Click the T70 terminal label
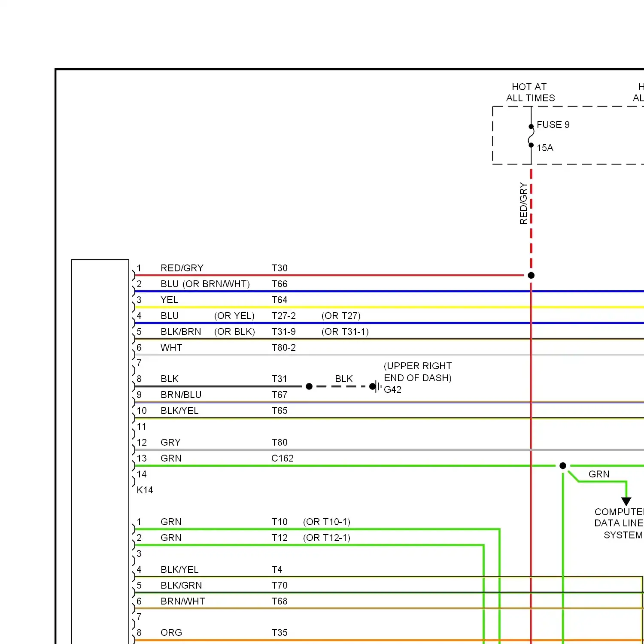The width and height of the screenshot is (644, 644). pyautogui.click(x=279, y=585)
